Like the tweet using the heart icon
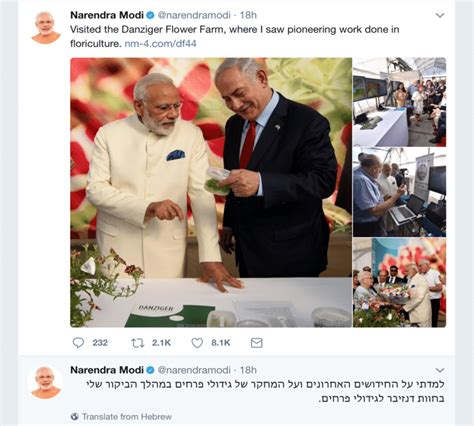474x426 pixels. (x=197, y=343)
